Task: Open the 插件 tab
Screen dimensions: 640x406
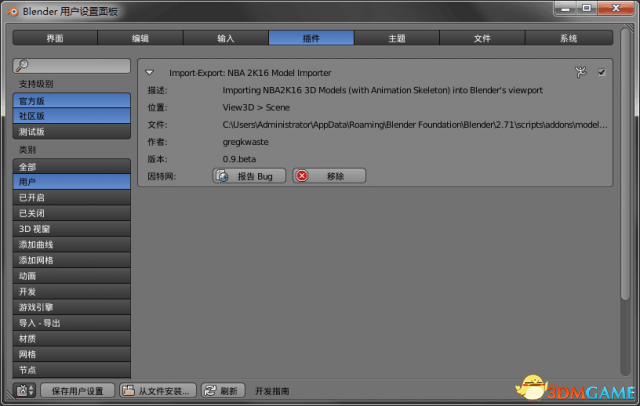Action: (311, 38)
